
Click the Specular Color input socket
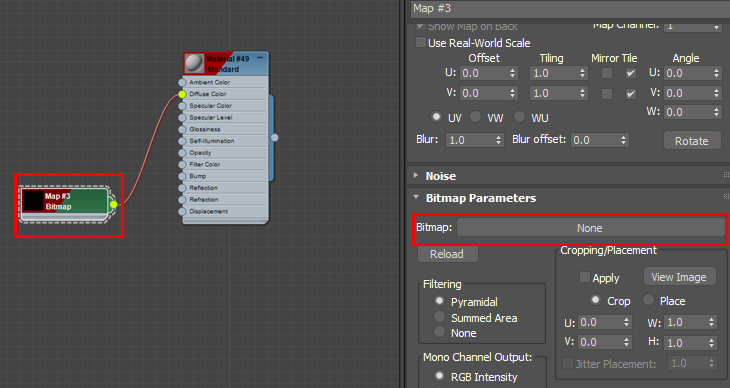coord(182,106)
